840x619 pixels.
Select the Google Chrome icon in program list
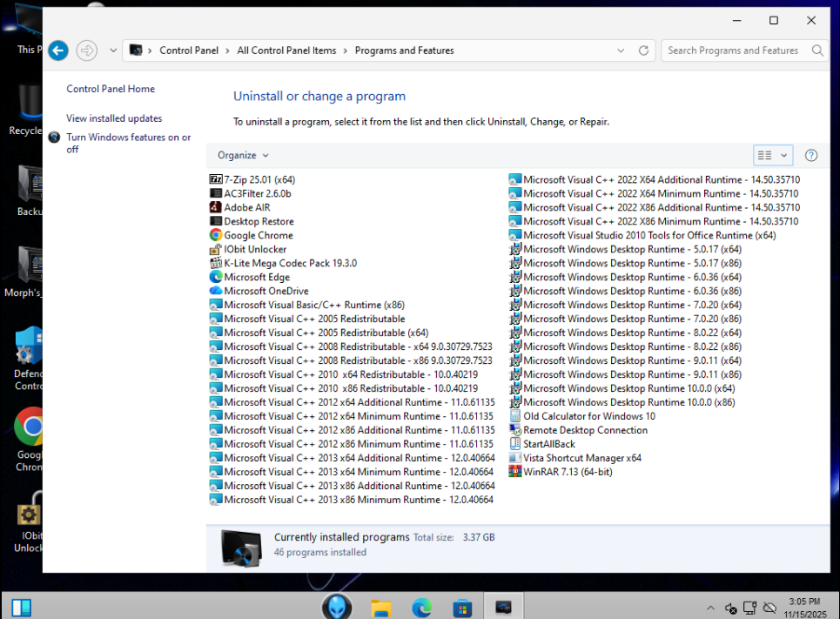click(216, 235)
